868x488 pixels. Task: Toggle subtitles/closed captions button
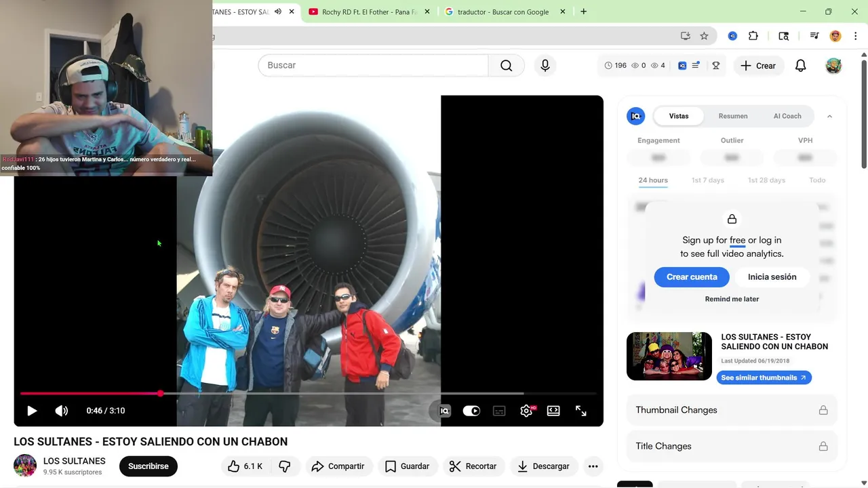(x=499, y=411)
